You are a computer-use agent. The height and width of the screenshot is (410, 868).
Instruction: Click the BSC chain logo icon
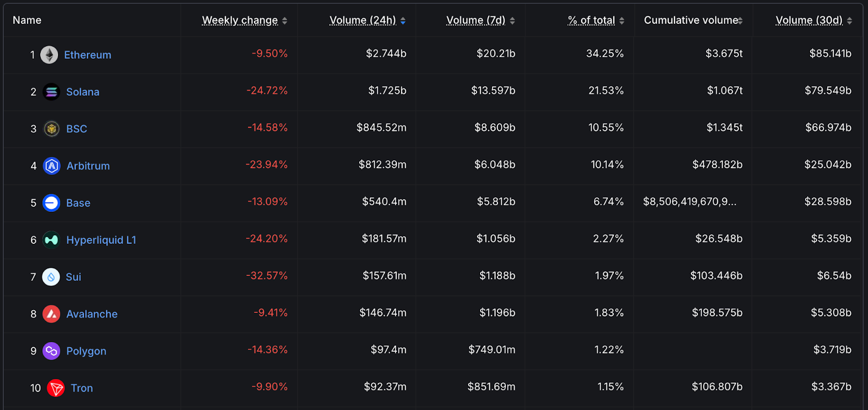tap(52, 129)
